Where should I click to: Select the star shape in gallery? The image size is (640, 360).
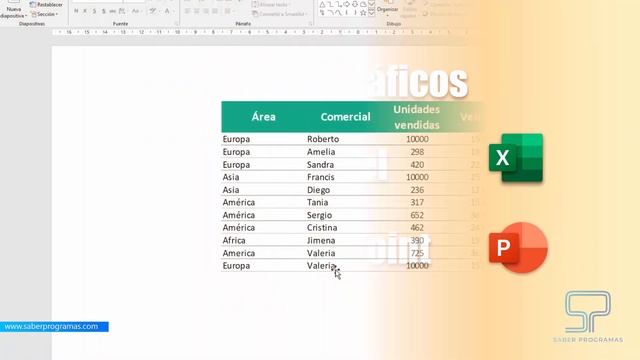click(x=363, y=13)
